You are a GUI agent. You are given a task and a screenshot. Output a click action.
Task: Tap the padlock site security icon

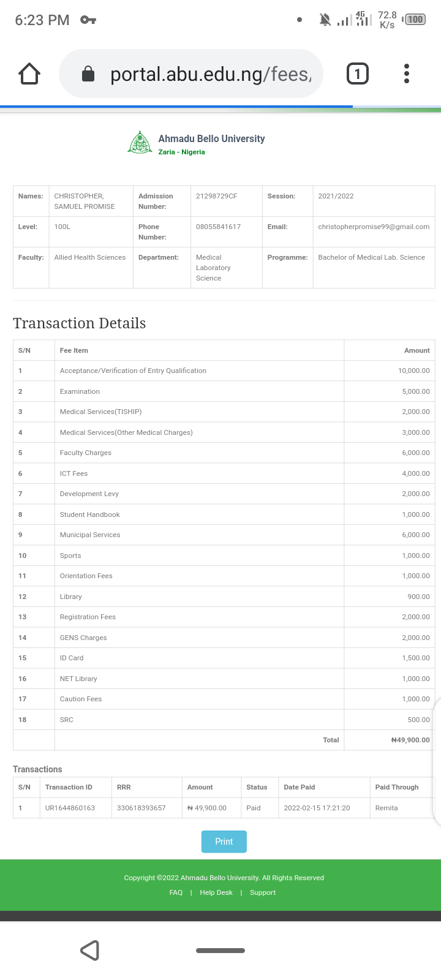88,74
